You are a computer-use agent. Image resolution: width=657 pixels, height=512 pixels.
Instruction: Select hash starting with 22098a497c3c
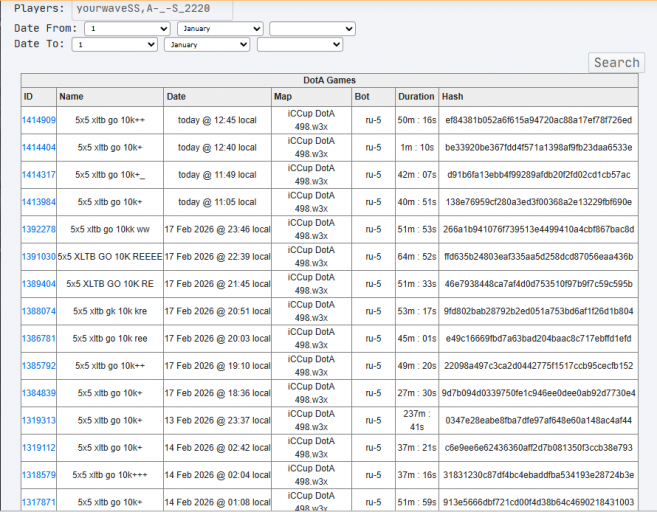click(x=538, y=365)
